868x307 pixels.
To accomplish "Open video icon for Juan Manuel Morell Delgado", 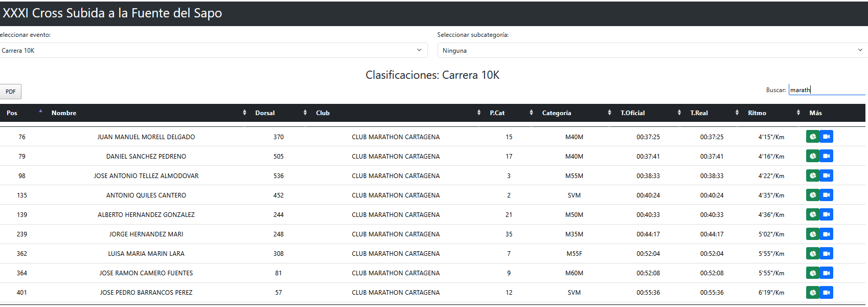I will click(827, 137).
